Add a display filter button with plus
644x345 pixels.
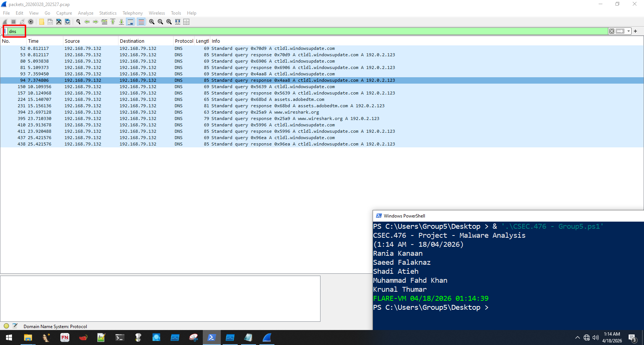tap(635, 31)
